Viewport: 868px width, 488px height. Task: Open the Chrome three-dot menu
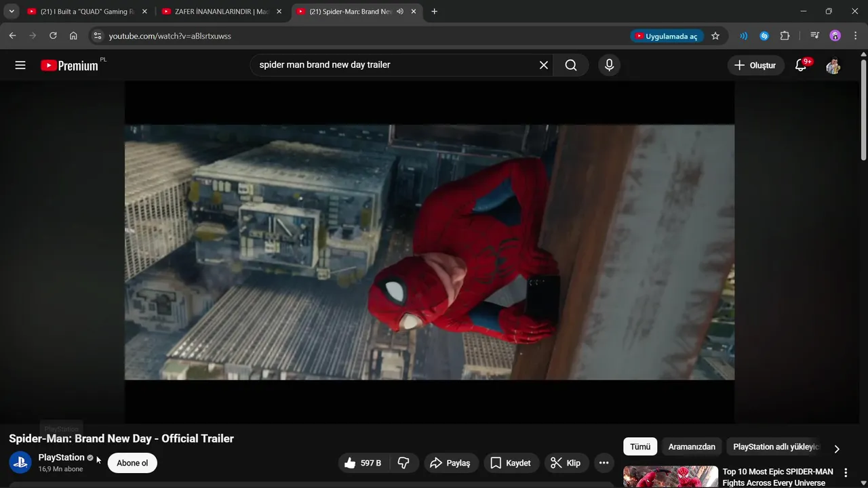854,36
